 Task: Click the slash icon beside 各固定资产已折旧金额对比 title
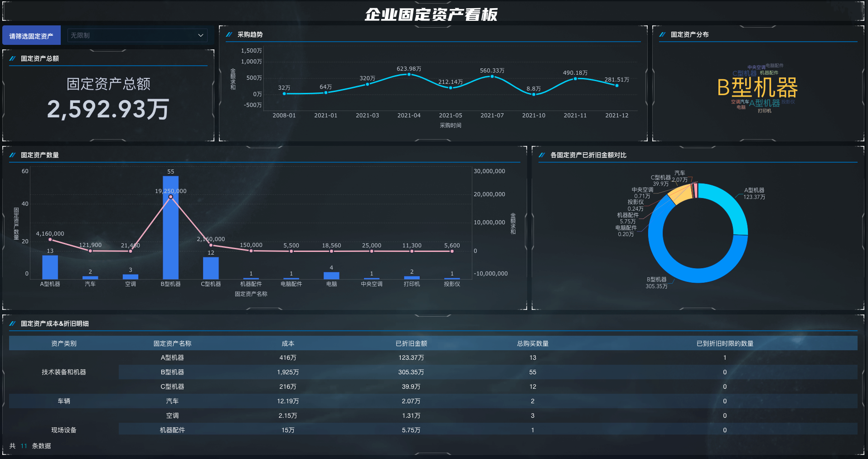tap(542, 155)
